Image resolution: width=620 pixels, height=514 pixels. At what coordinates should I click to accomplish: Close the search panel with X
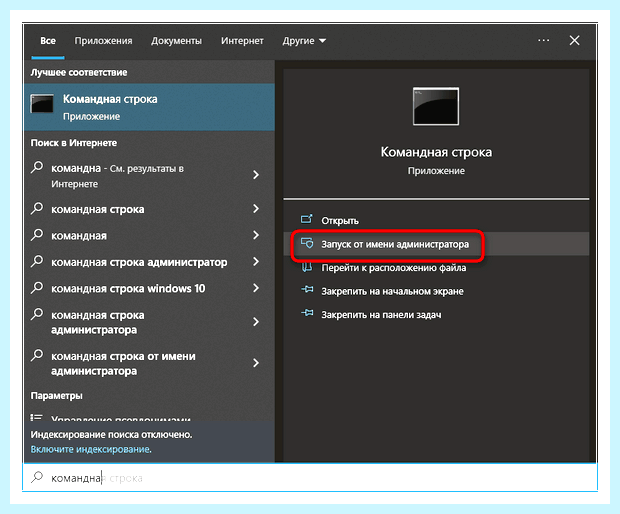tap(575, 40)
